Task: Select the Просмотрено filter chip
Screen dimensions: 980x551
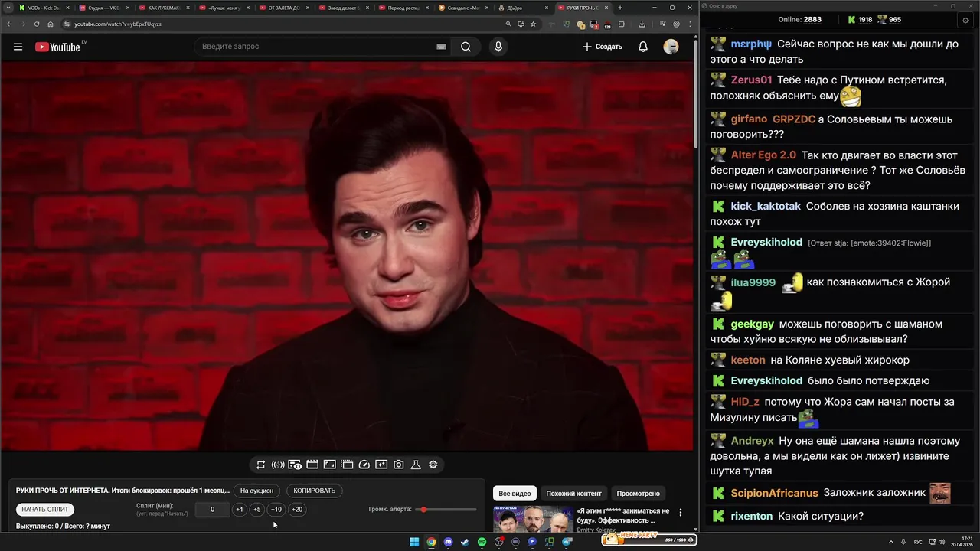Action: coord(639,494)
